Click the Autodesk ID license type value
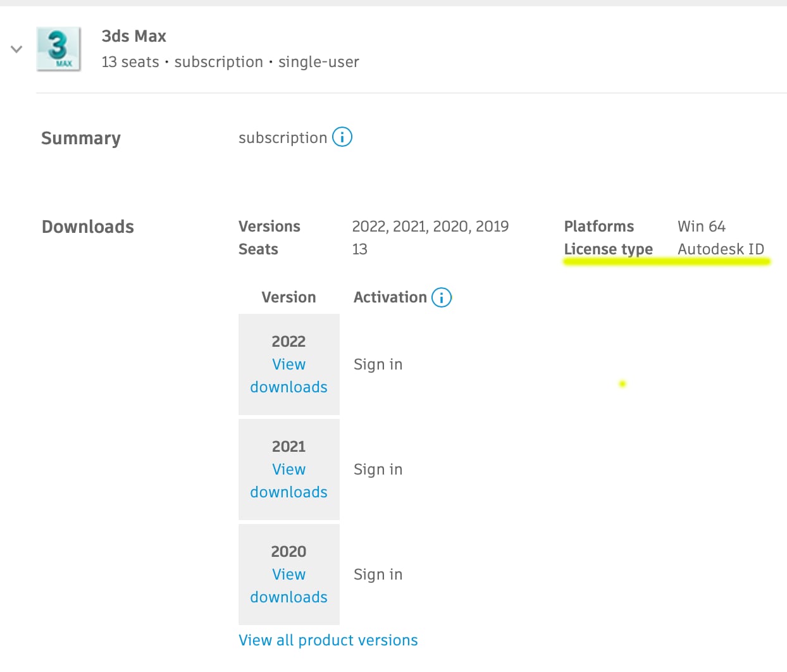Viewport: 787px width, 672px height. [721, 249]
